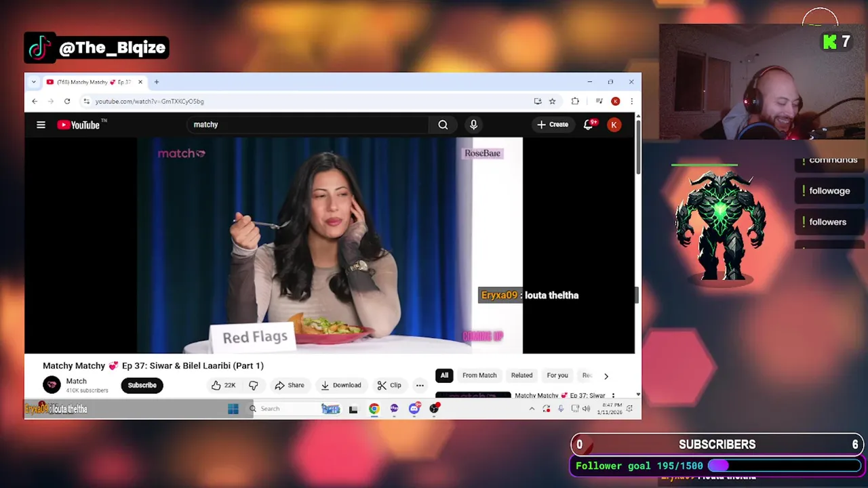Go forward with the browser forward arrow
Screen dimensions: 868x488
51,101
